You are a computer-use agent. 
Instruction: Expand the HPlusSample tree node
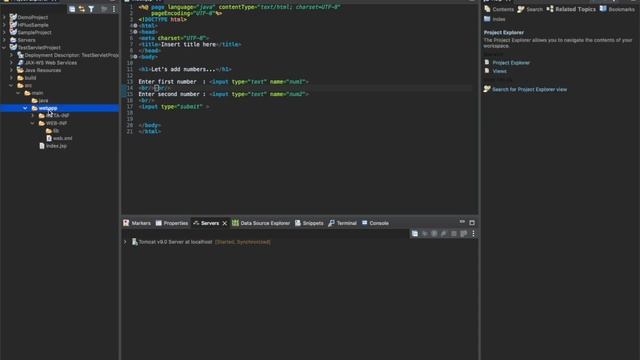point(4,25)
